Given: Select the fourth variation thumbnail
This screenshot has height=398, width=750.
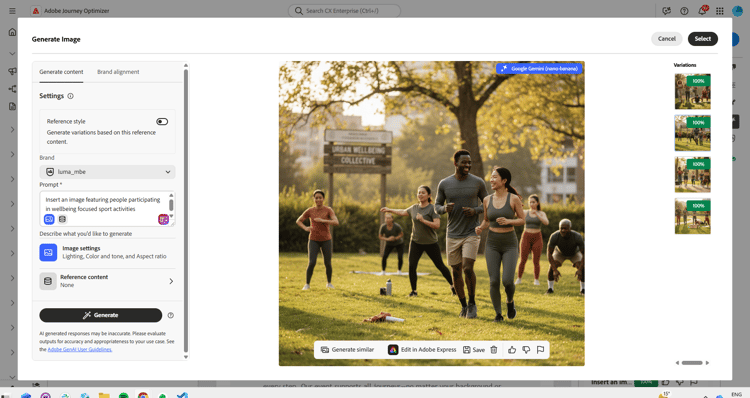Looking at the screenshot, I should pyautogui.click(x=693, y=216).
